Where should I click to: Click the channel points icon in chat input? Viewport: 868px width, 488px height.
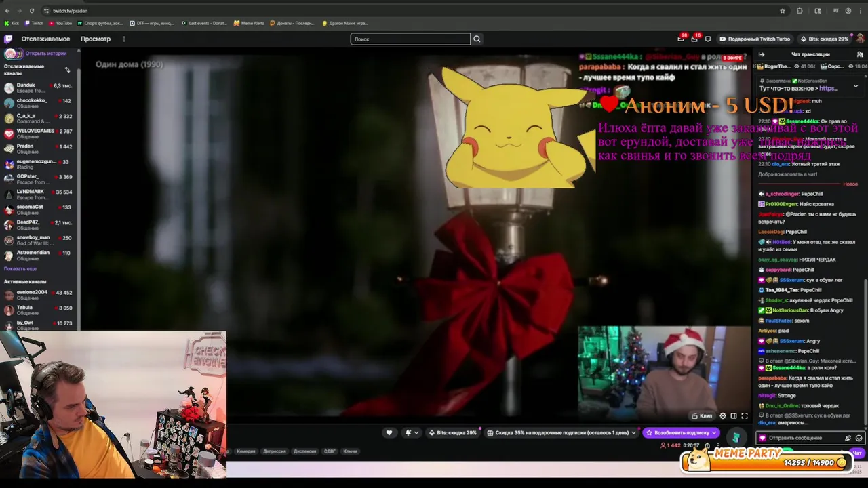pyautogui.click(x=762, y=438)
